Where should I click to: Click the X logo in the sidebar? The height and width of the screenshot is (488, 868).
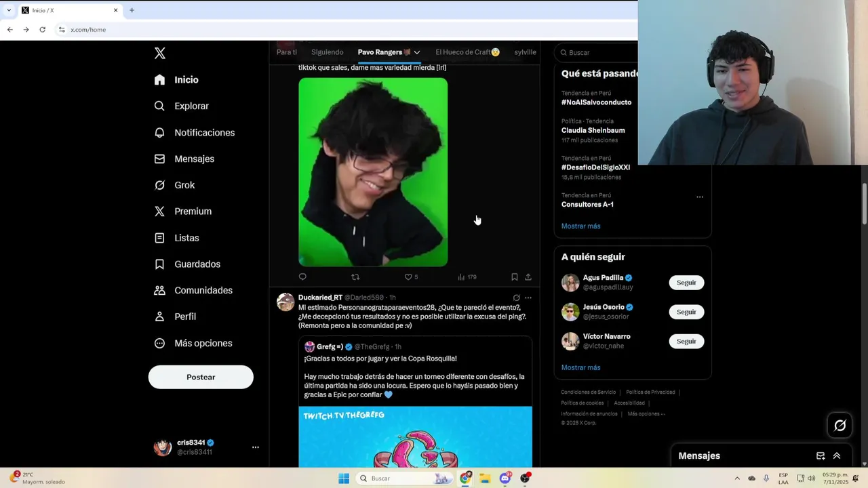(159, 53)
